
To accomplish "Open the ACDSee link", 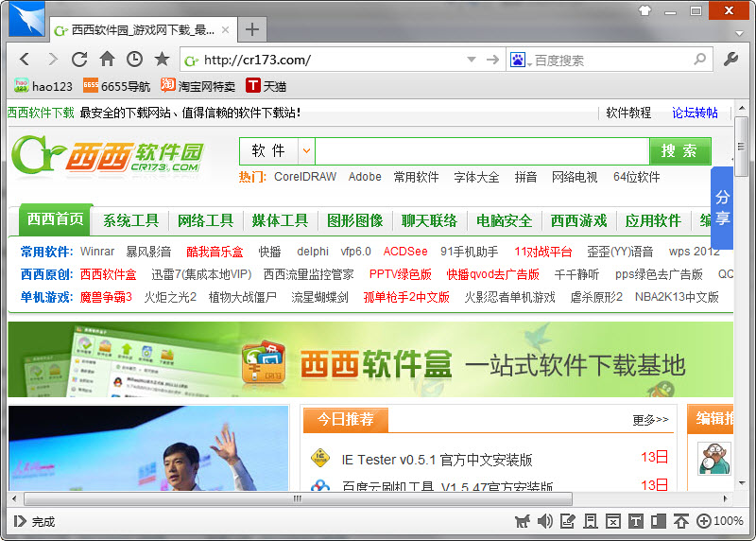I will click(x=405, y=252).
